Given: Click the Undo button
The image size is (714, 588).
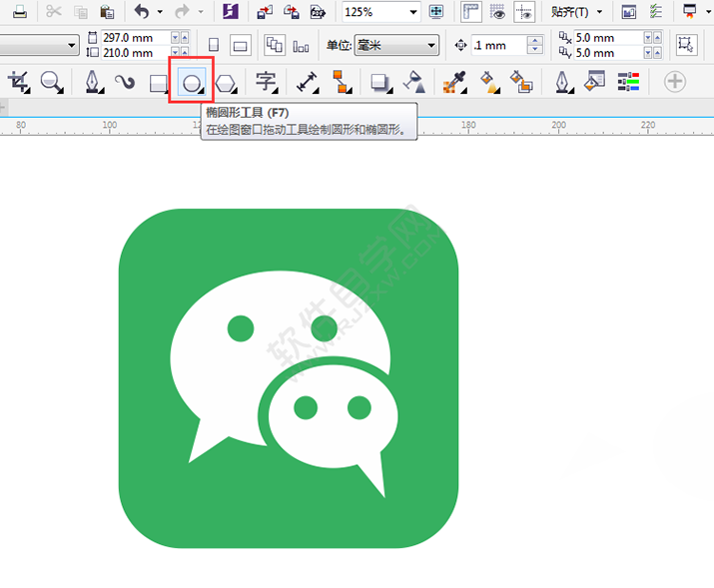Looking at the screenshot, I should (141, 12).
